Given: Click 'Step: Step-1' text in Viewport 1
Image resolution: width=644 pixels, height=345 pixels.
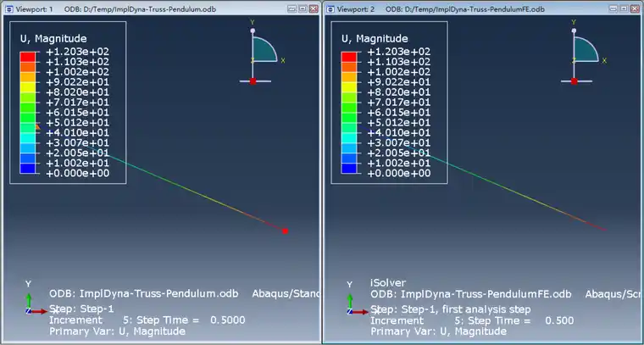Looking at the screenshot, I should (x=81, y=309).
